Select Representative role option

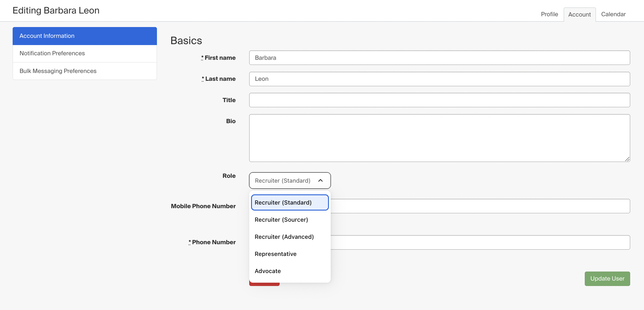pos(290,254)
